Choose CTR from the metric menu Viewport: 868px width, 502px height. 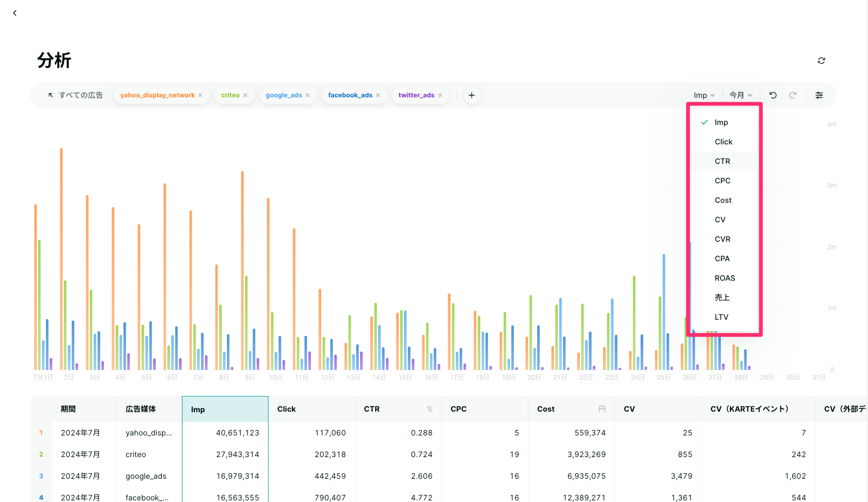[725, 161]
